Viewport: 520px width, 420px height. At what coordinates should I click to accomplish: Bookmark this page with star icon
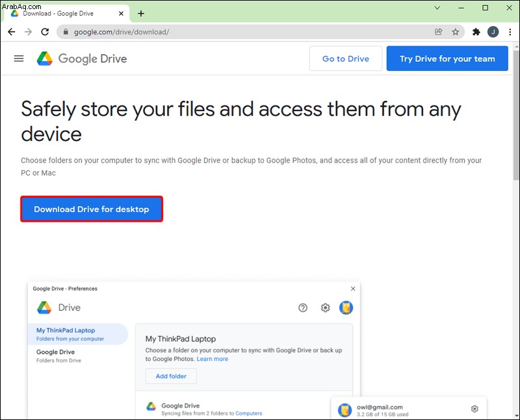coord(456,32)
